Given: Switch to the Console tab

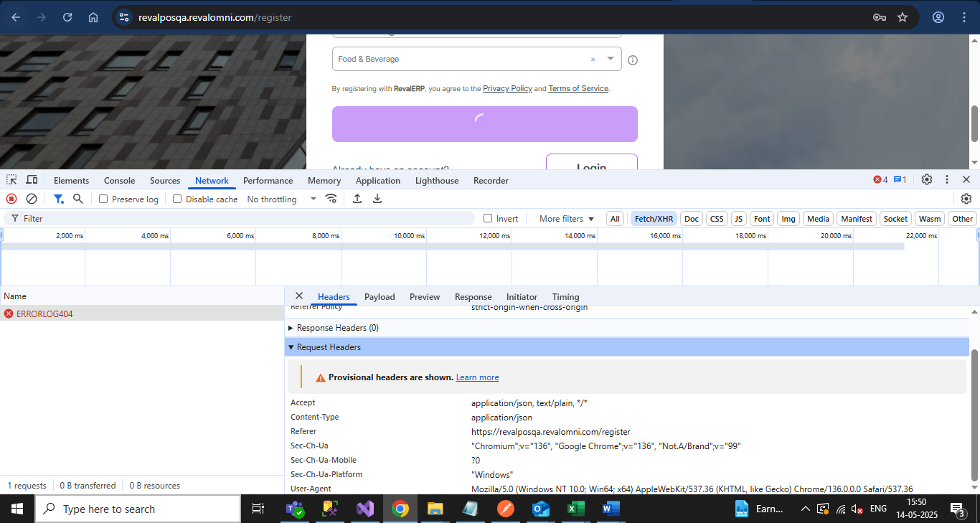Looking at the screenshot, I should 119,181.
